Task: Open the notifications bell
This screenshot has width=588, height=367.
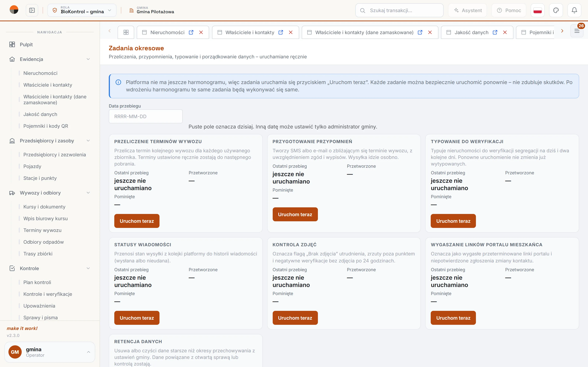Action: (574, 10)
